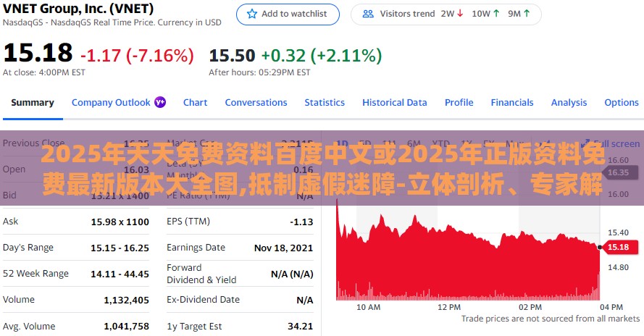Go to the Statistics tab

(325, 103)
